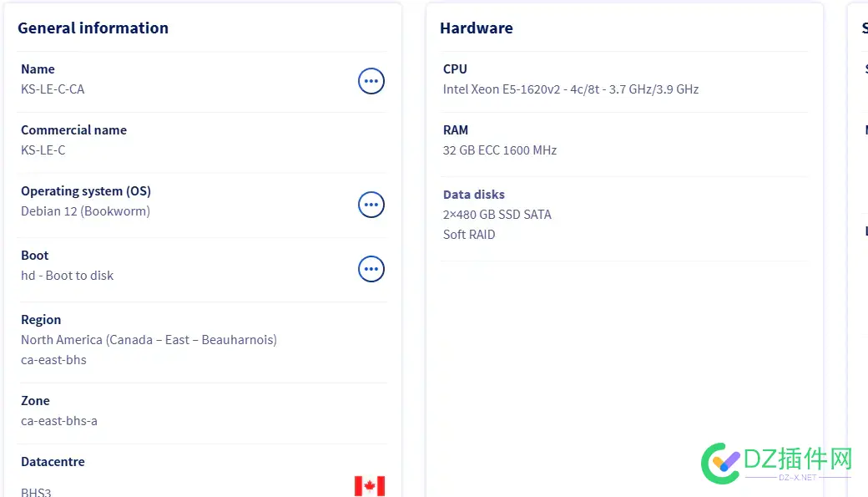868x497 pixels.
Task: Open the actions menu next to Name
Action: click(x=371, y=81)
